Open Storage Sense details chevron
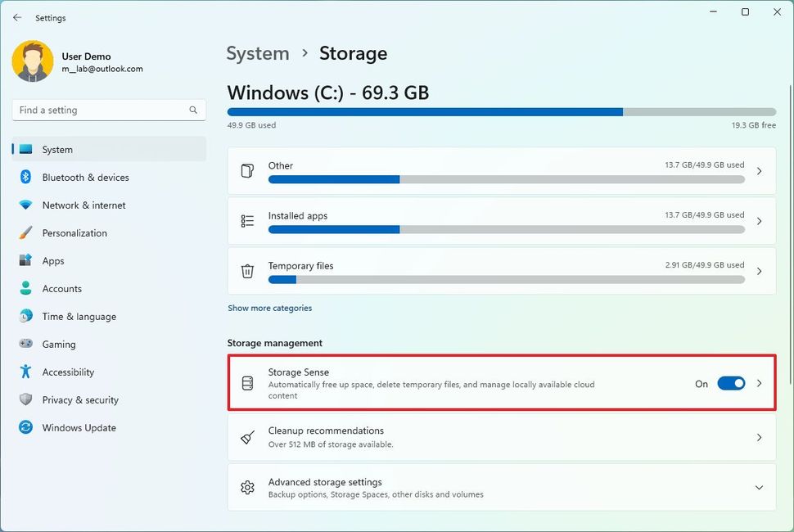 pos(759,383)
